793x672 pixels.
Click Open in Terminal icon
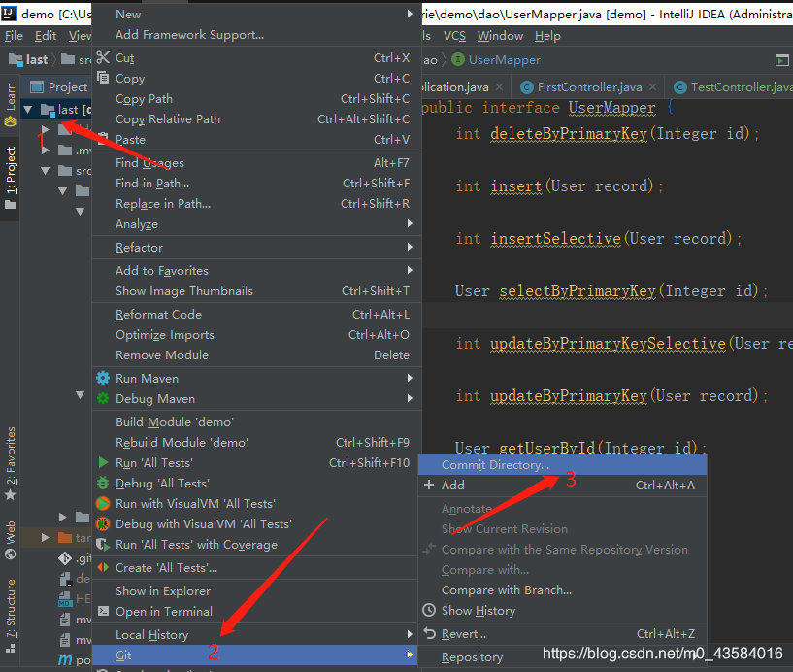103,611
